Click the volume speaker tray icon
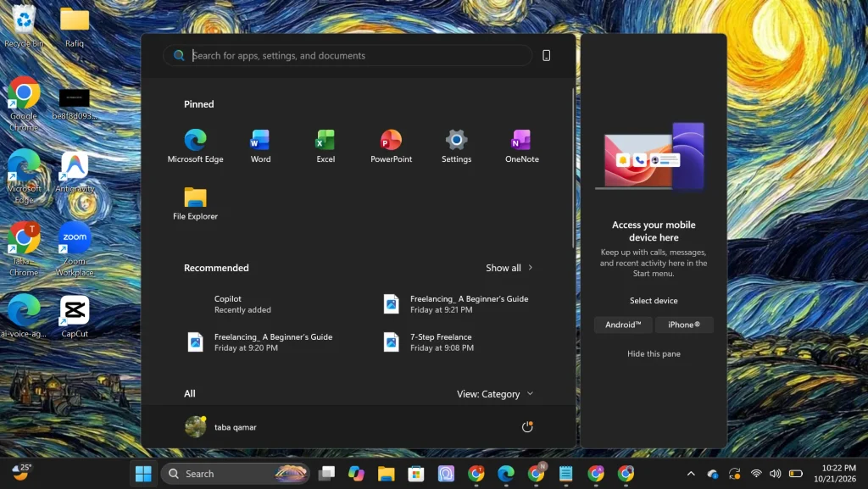 tap(775, 474)
